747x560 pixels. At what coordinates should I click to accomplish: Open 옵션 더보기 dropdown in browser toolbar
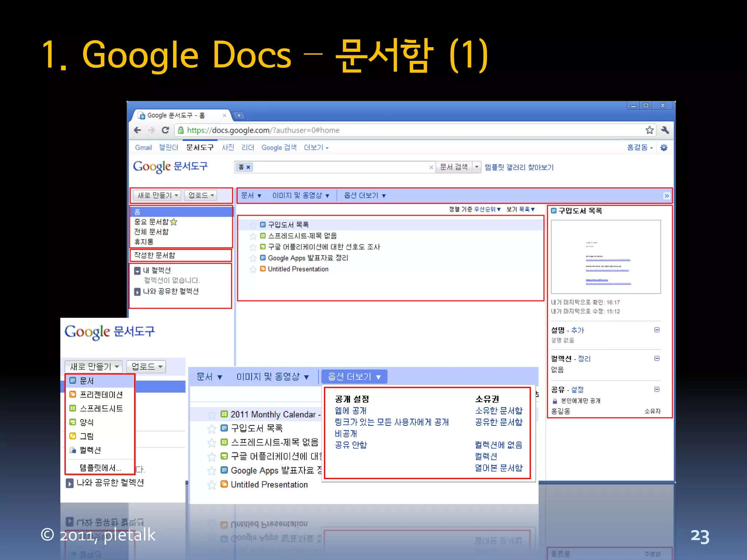click(x=365, y=196)
